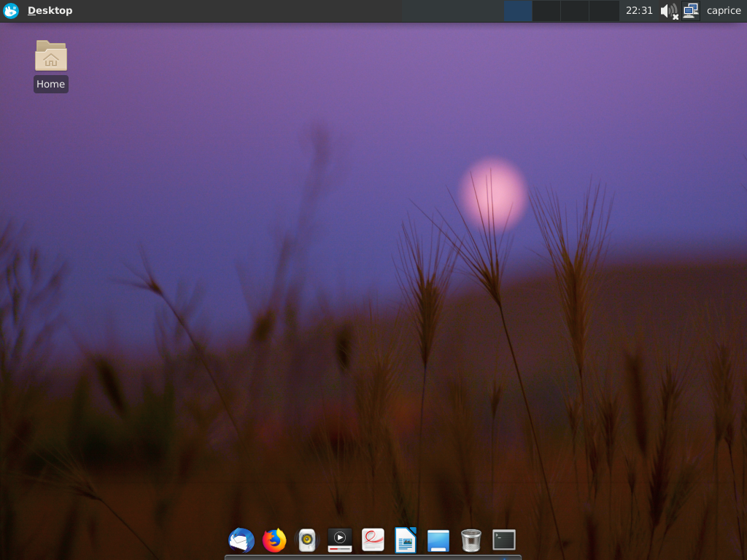Viewport: 747px width, 560px height.
Task: Click the Desktop title in top panel
Action: pyautogui.click(x=50, y=10)
